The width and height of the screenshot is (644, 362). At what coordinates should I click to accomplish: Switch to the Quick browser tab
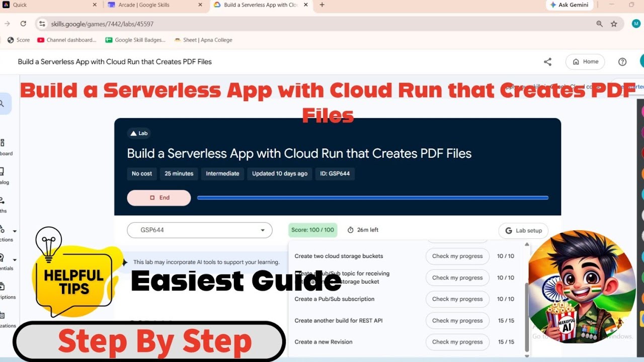pyautogui.click(x=50, y=5)
